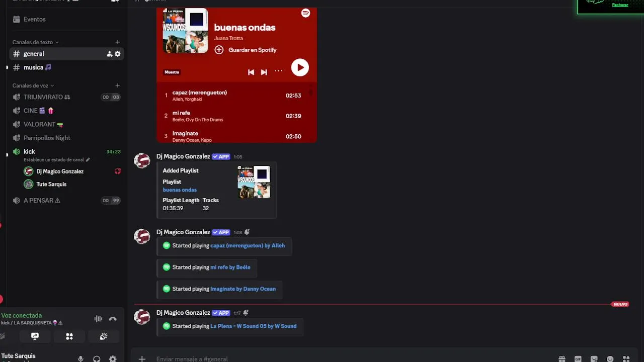Open Dj Magico Gonzalez avatar on 1:17 message
This screenshot has width=644, height=362.
(142, 317)
